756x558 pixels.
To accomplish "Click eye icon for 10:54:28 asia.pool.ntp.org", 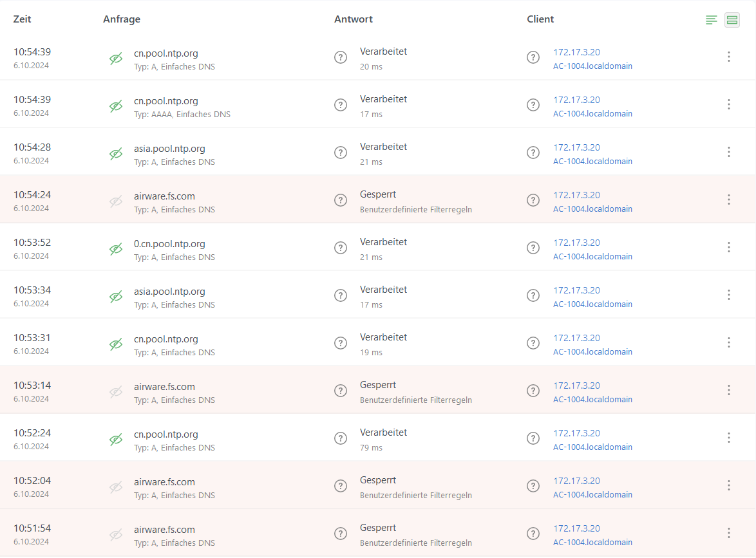I will 116,154.
